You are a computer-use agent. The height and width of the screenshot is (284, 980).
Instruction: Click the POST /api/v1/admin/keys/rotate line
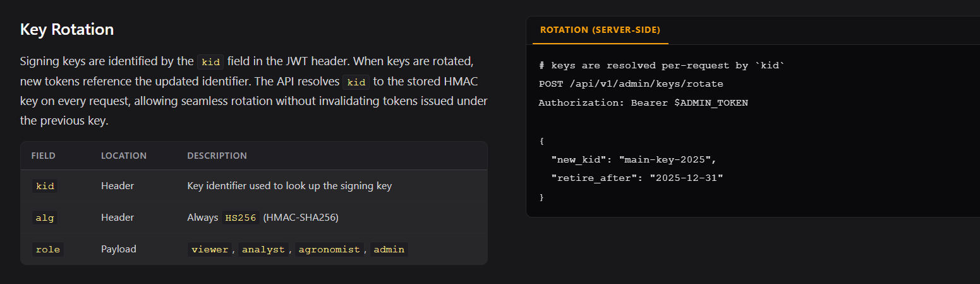(x=631, y=83)
